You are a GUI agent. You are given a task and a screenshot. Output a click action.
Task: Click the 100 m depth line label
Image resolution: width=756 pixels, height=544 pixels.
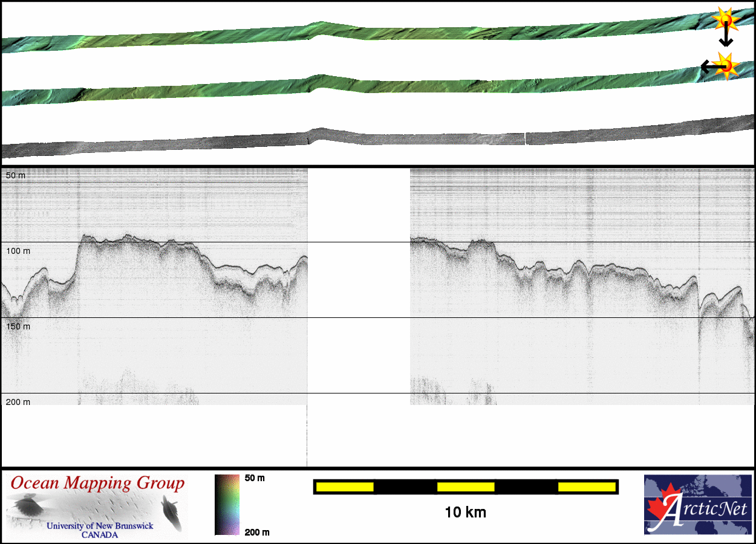click(x=18, y=250)
